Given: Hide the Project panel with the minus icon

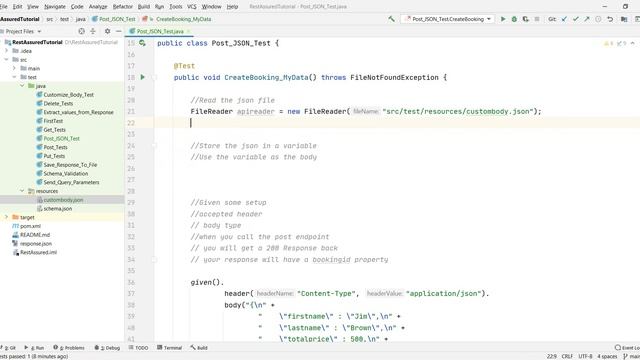Looking at the screenshot, I should (x=118, y=31).
